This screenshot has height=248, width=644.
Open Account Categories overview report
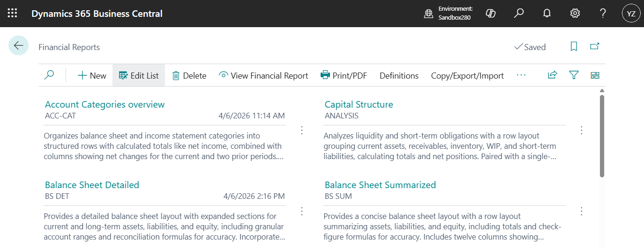point(105,104)
